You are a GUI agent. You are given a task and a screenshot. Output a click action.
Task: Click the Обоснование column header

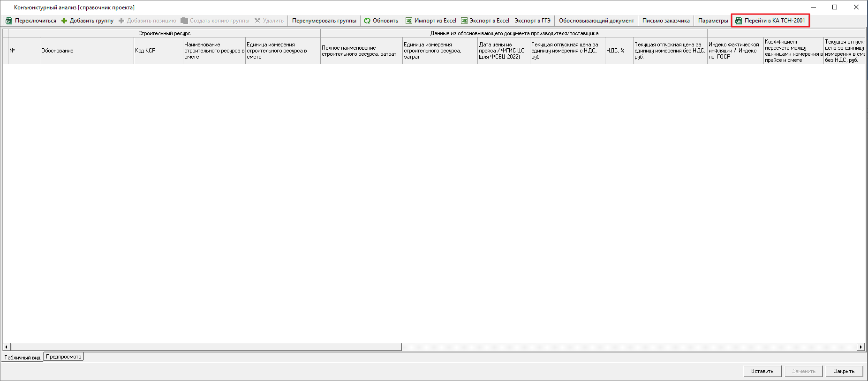pos(87,51)
